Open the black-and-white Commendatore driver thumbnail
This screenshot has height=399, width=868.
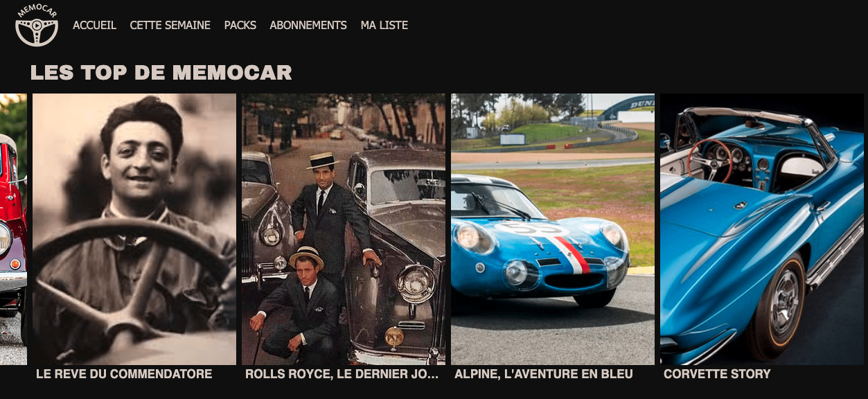134,229
